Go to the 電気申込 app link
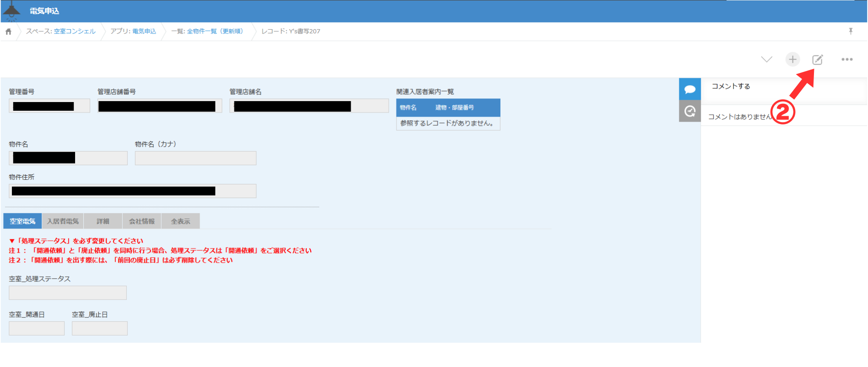This screenshot has width=868, height=367. point(144,32)
